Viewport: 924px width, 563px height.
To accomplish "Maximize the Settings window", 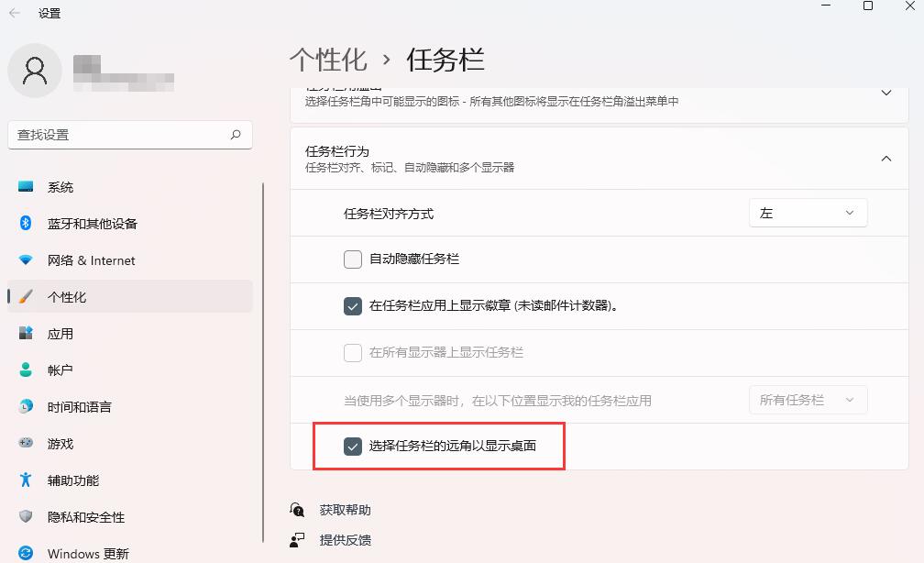I will click(868, 6).
